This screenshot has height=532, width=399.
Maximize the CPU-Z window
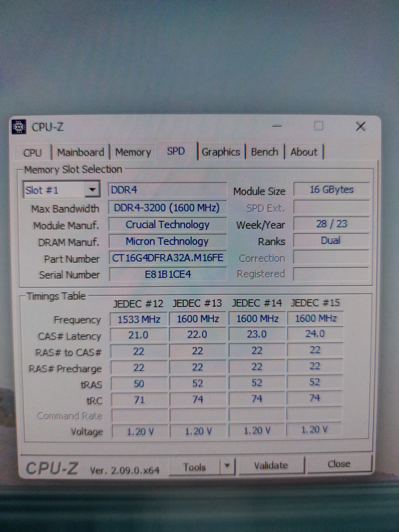pos(318,126)
